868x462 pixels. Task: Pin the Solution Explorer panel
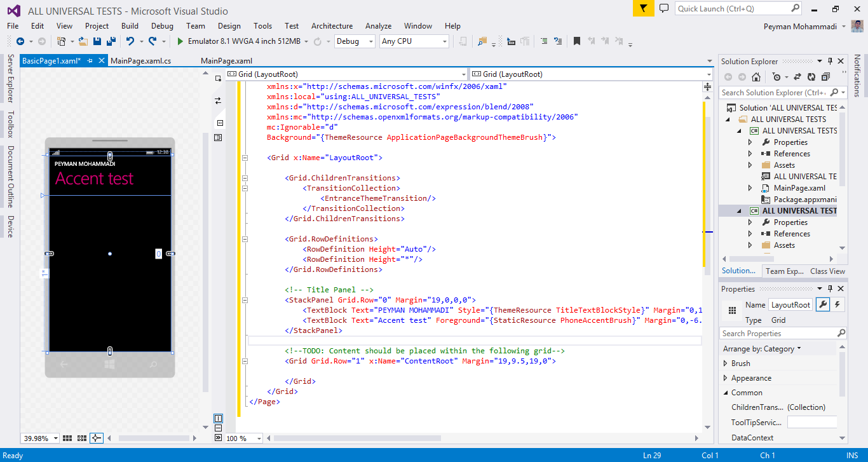[x=829, y=61]
